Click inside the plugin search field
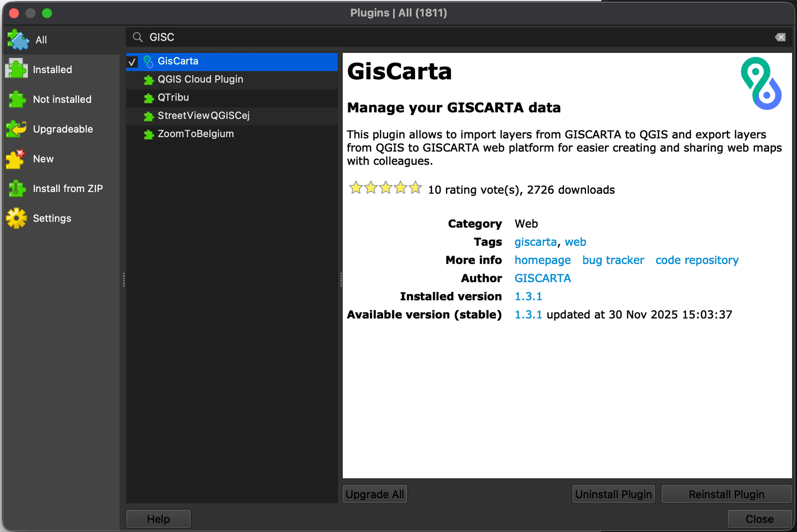Image resolution: width=797 pixels, height=532 pixels. [428, 37]
